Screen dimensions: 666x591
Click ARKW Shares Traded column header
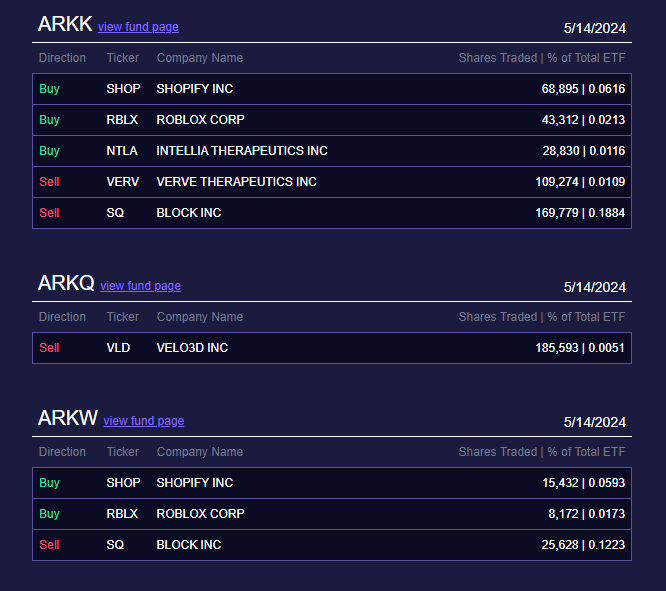[x=542, y=452]
